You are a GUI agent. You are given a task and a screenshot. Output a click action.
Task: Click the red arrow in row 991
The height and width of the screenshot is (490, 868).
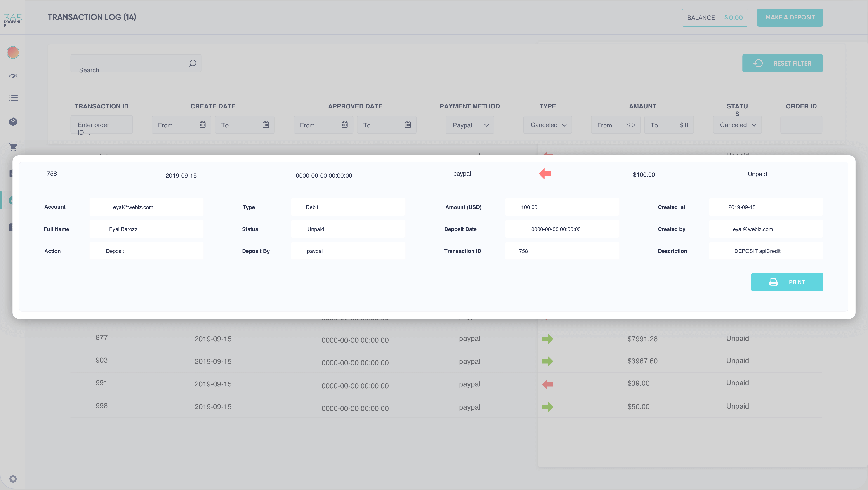point(547,384)
